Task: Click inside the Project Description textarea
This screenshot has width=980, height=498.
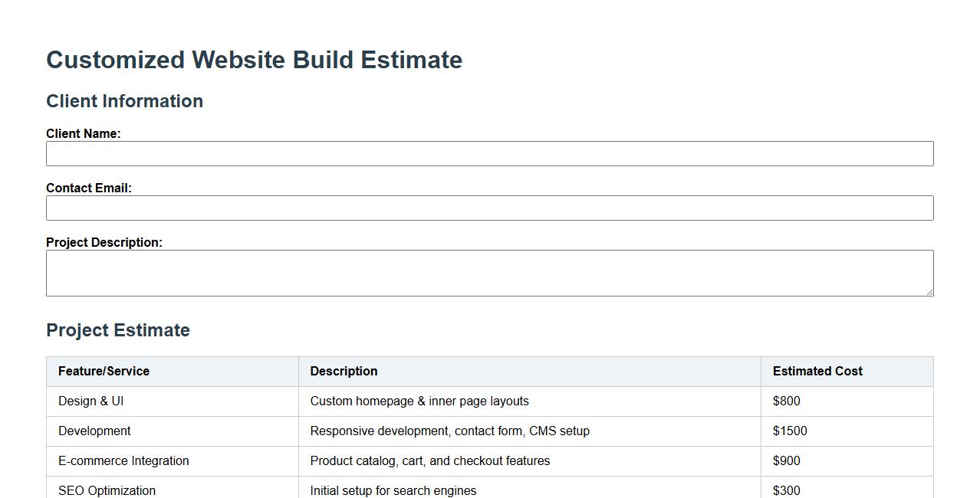Action: click(x=489, y=273)
